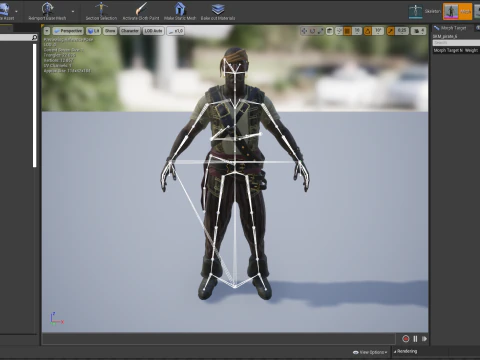
Task: Select the Mesh editor mode button
Action: tap(457, 11)
